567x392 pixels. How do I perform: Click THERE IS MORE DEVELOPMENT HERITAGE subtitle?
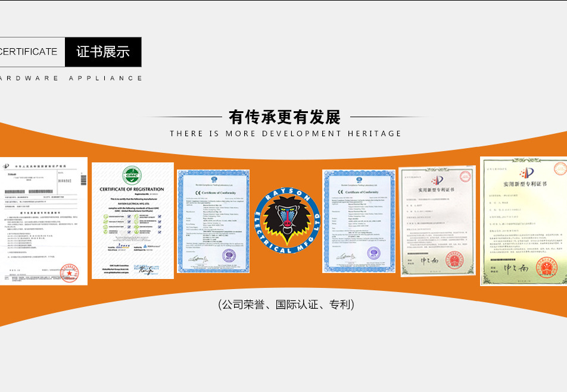[285, 134]
